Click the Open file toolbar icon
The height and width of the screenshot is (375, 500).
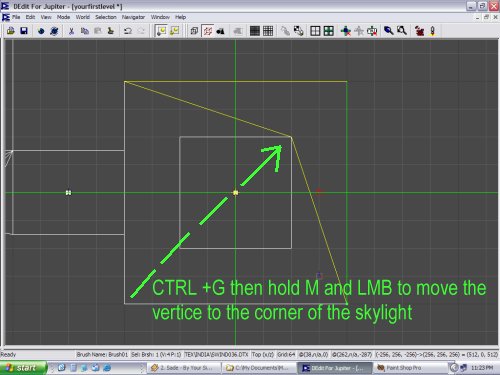(x=11, y=31)
